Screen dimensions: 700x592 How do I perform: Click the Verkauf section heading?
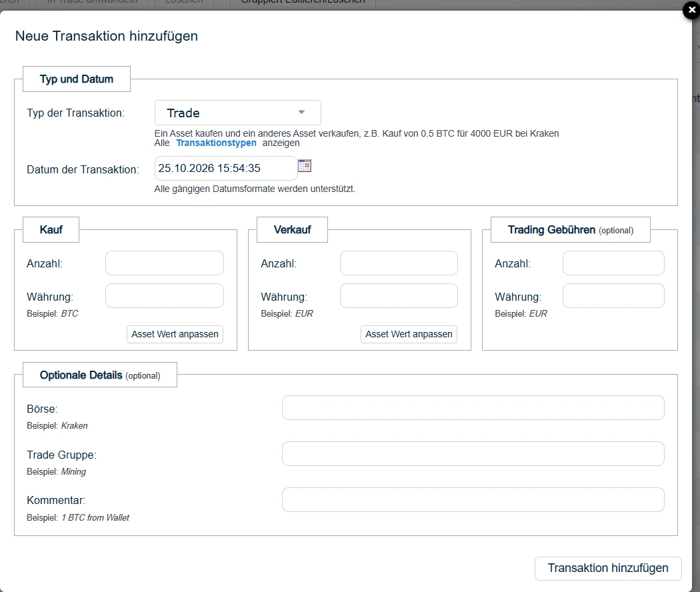[x=293, y=229]
